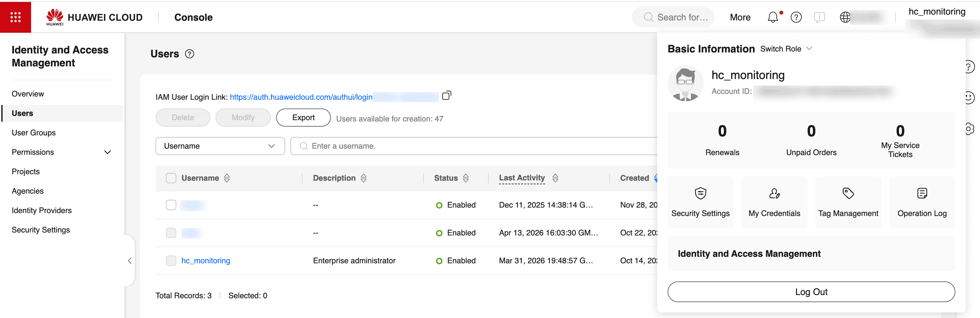Select the hc_monitoring row checkbox
980x318 pixels.
171,261
